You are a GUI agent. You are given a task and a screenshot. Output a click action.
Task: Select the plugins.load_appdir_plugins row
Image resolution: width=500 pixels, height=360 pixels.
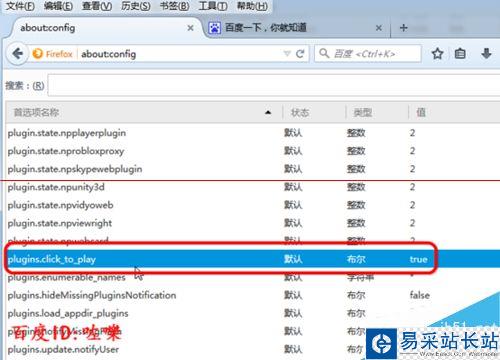252,313
